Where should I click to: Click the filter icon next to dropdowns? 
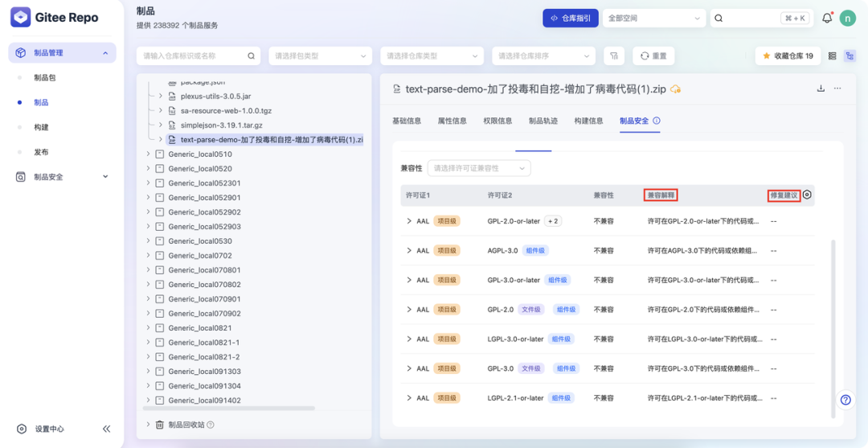(x=614, y=55)
